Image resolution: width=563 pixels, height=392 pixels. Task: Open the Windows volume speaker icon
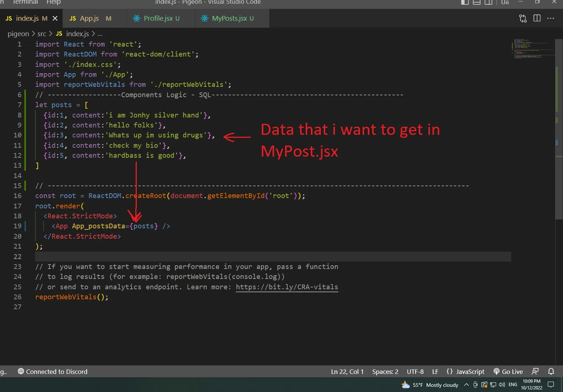502,385
